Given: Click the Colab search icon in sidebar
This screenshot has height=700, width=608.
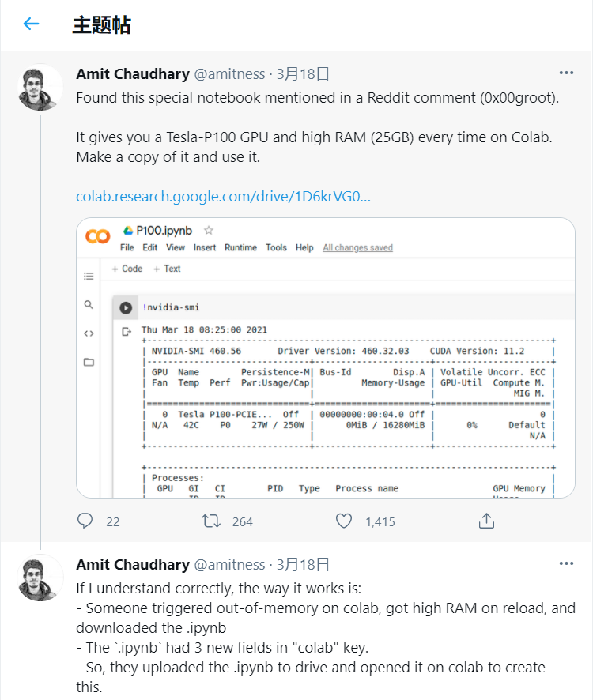Looking at the screenshot, I should [x=89, y=304].
